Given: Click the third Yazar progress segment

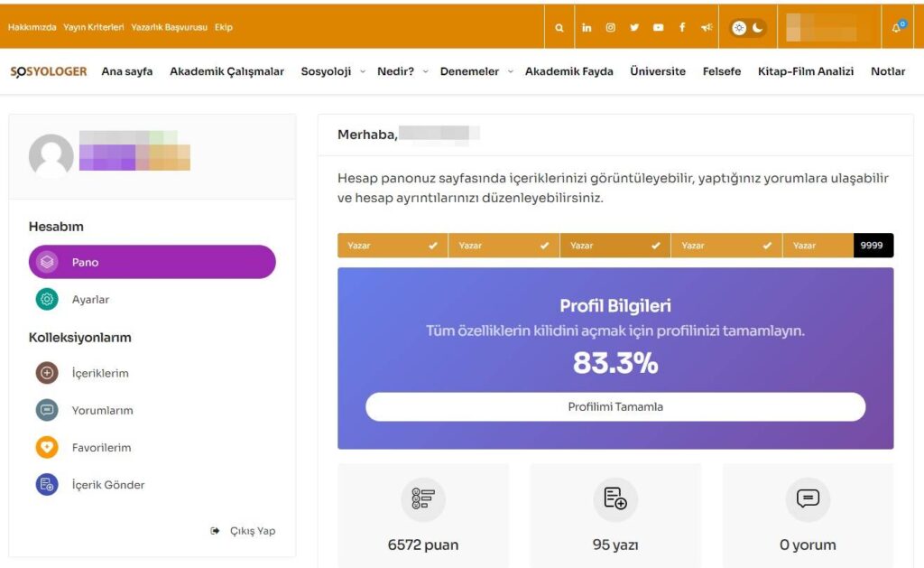Looking at the screenshot, I should [x=615, y=246].
